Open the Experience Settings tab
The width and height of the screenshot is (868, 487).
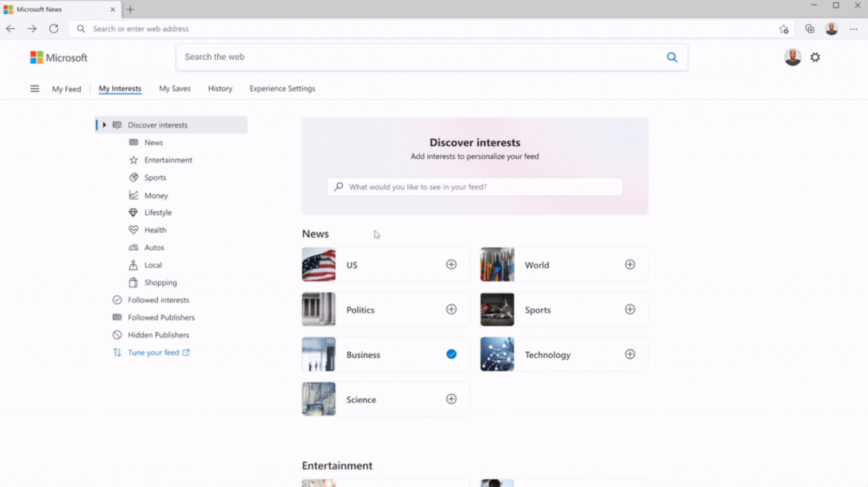[282, 88]
